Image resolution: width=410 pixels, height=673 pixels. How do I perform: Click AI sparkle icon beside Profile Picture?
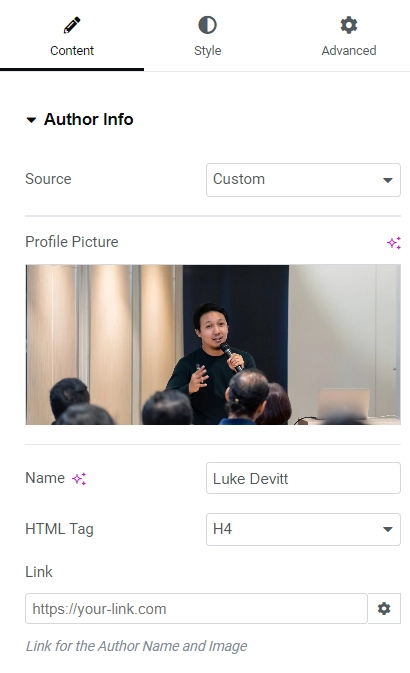(394, 243)
